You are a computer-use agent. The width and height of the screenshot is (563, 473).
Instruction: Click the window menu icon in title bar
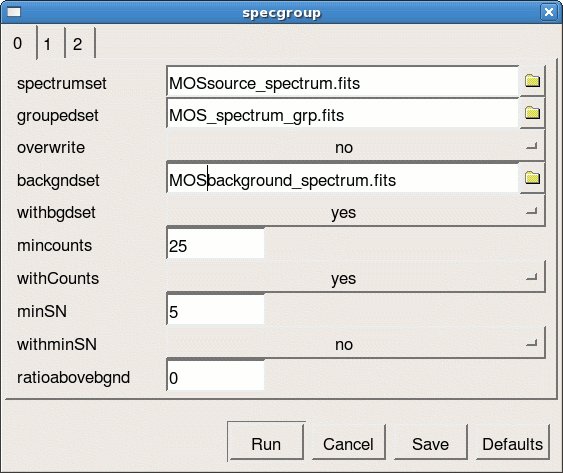point(14,12)
